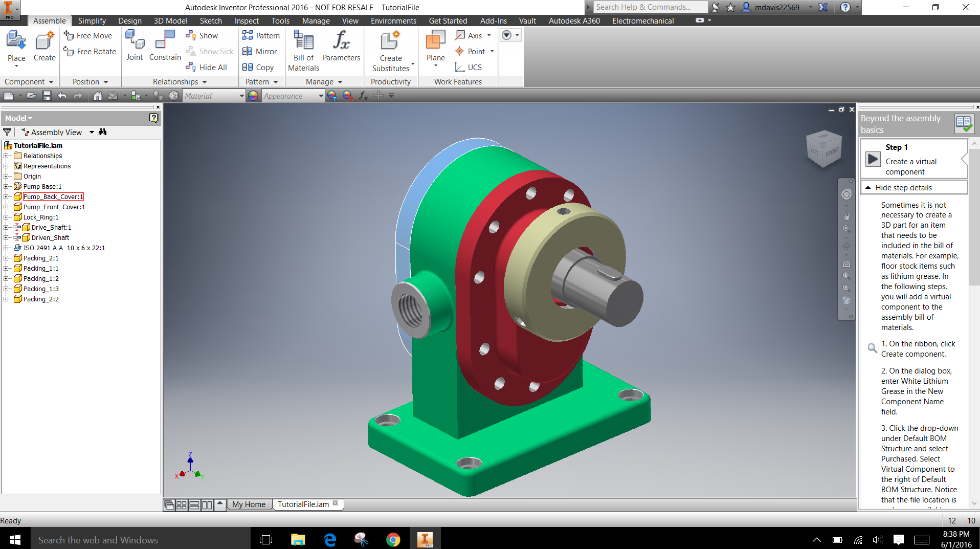Expand the Origin folder node
Viewport: 980px width, 549px height.
pyautogui.click(x=6, y=176)
